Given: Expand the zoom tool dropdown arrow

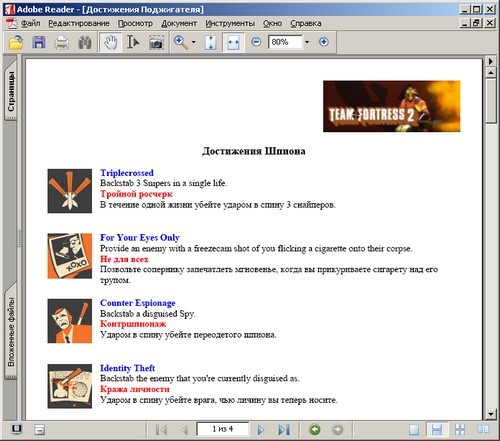Looking at the screenshot, I should coord(194,42).
